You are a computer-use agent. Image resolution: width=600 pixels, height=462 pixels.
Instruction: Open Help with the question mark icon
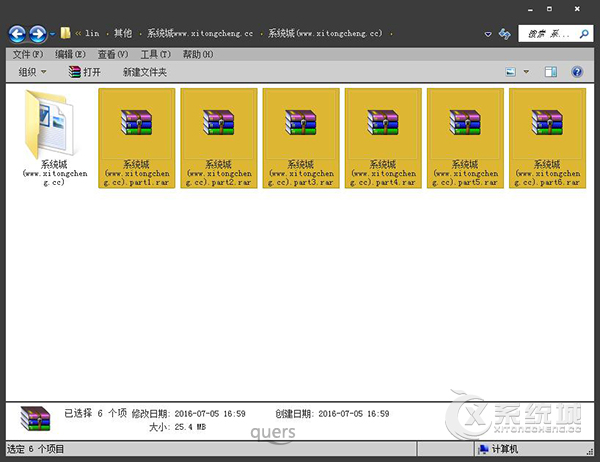[577, 72]
